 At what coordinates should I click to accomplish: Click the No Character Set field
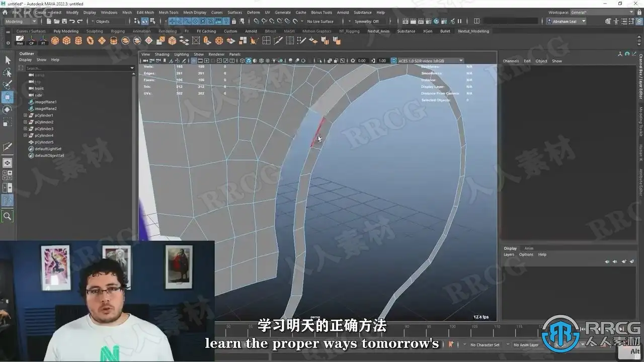click(x=485, y=345)
